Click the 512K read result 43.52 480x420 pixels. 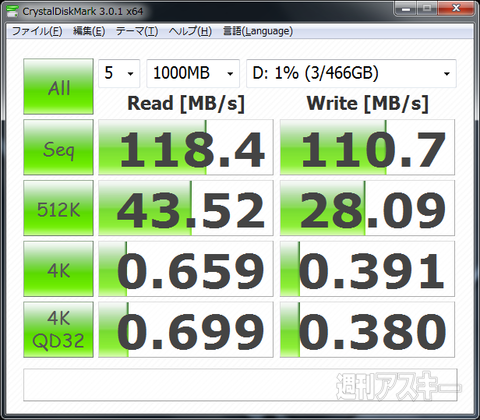coord(186,208)
